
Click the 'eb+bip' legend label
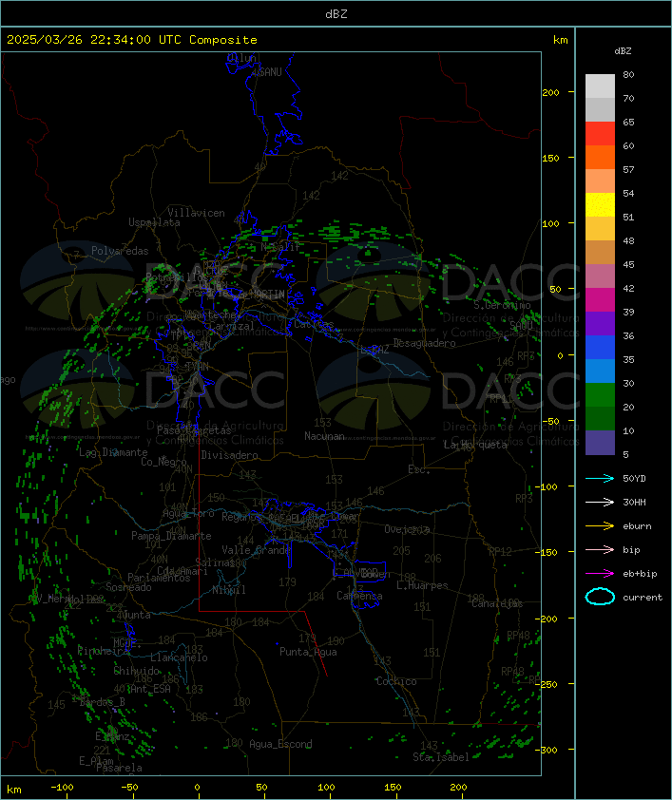tap(640, 574)
